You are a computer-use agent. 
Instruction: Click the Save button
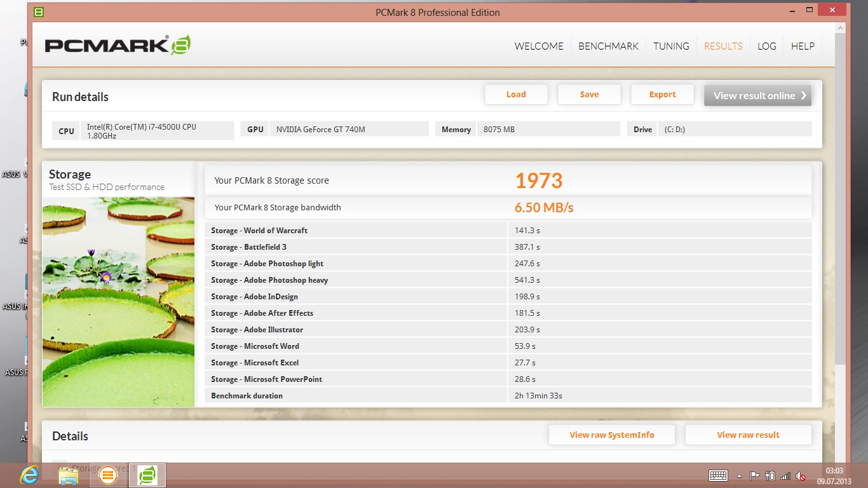coord(589,94)
